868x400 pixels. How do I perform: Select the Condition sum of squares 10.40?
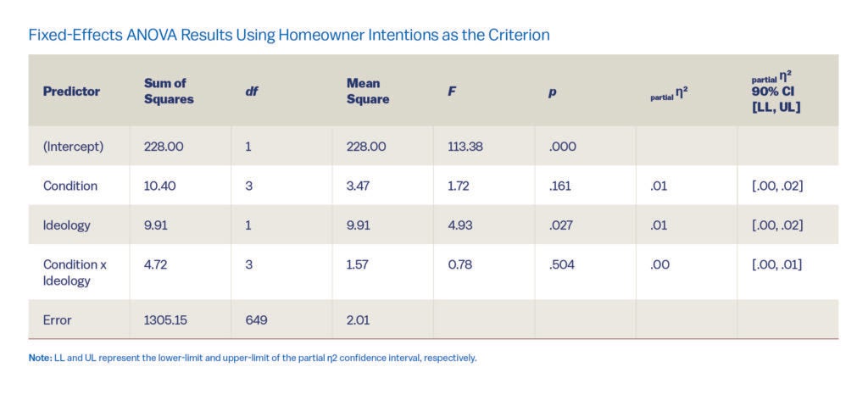coord(160,186)
